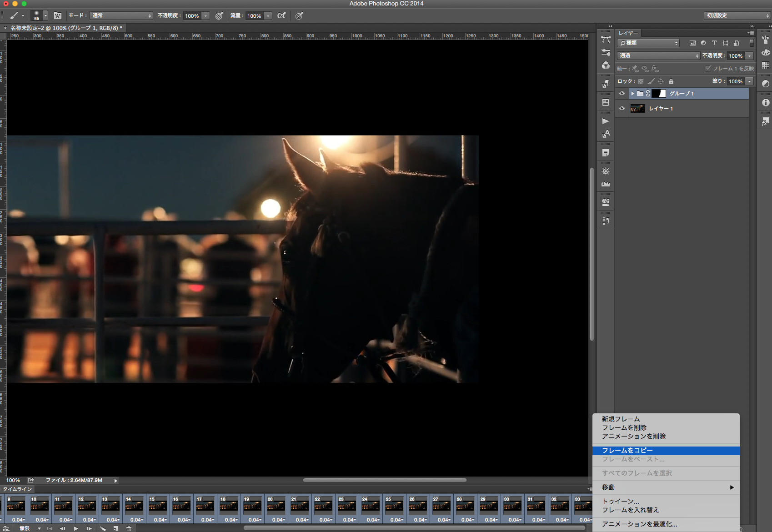The height and width of the screenshot is (532, 772).
Task: Filter layers by smart objects icon
Action: (736, 43)
